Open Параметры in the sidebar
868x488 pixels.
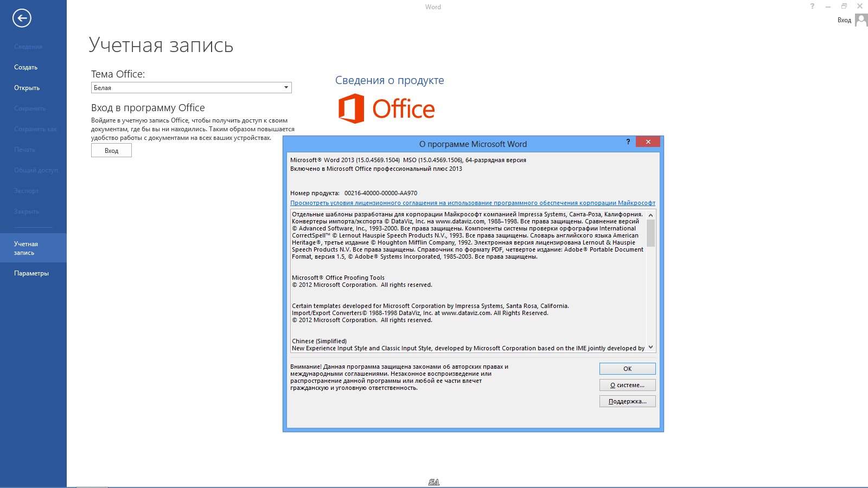pyautogui.click(x=31, y=273)
